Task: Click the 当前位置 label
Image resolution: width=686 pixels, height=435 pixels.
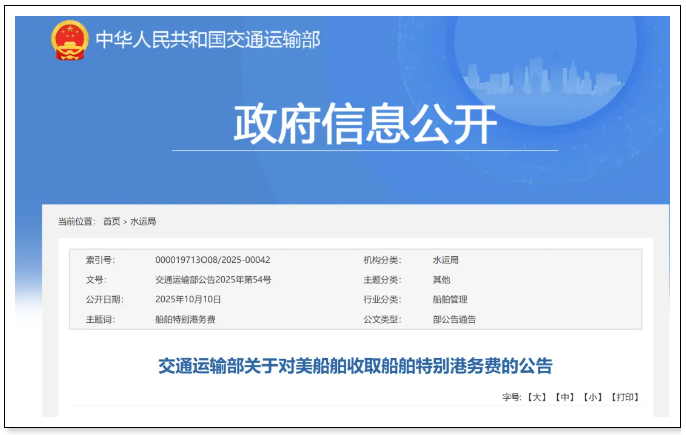Action: click(x=76, y=221)
